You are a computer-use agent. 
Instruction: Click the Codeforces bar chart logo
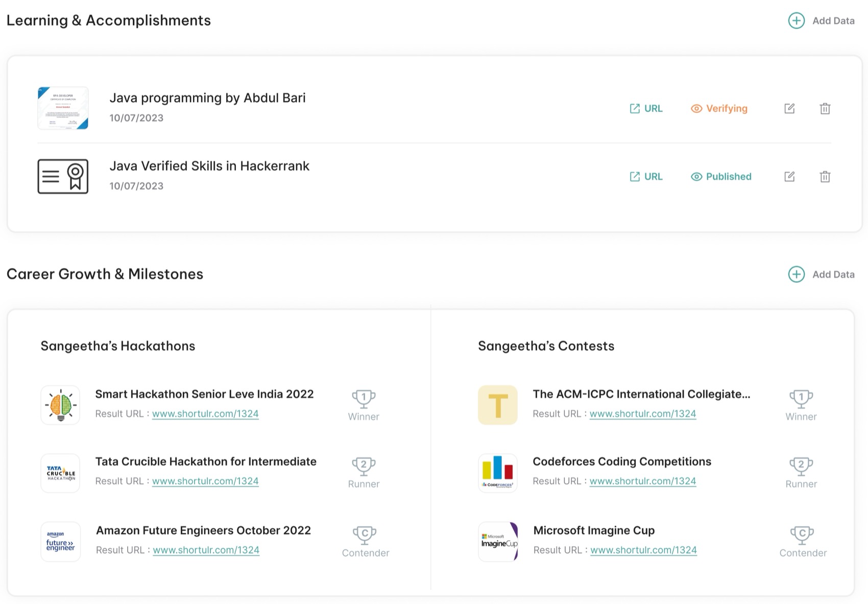point(498,473)
